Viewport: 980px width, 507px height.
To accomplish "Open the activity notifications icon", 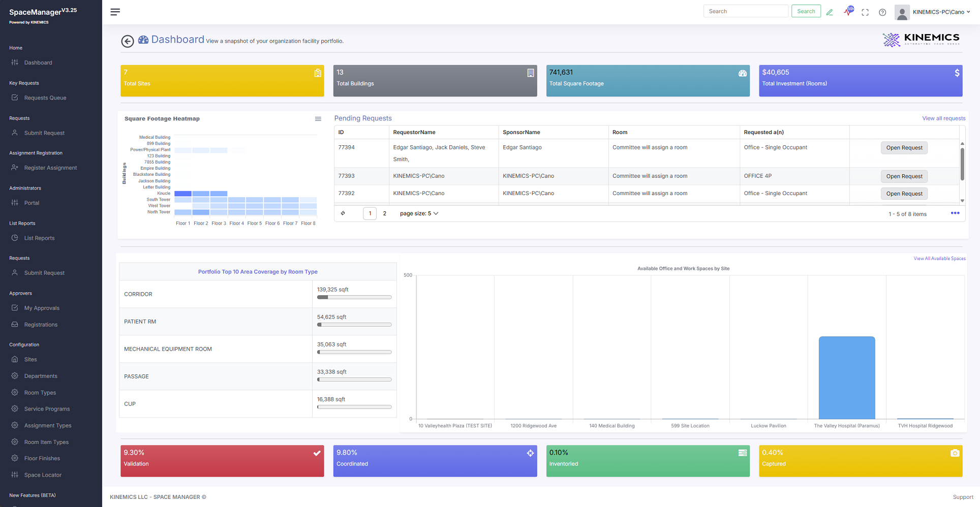I will tap(848, 11).
